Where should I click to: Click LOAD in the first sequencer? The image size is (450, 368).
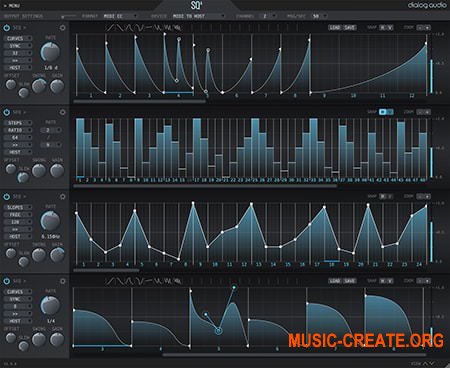pos(335,28)
